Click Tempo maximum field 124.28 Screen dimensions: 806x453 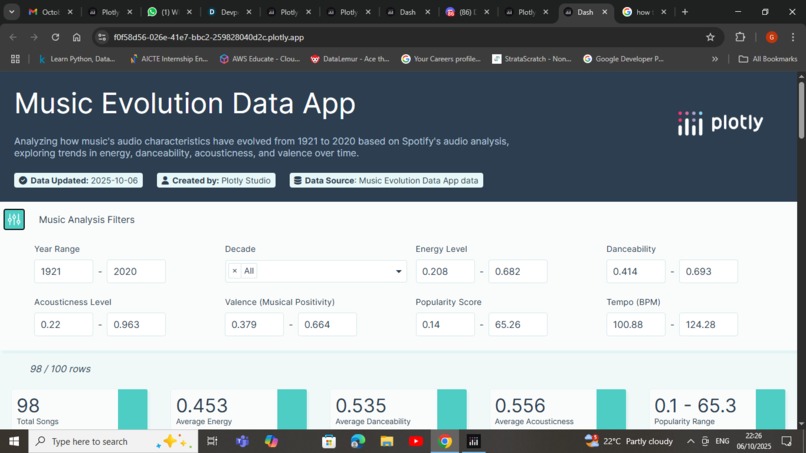pos(708,324)
